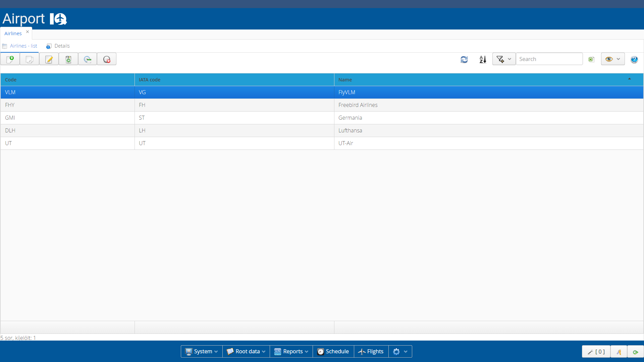
Task: Export list with Excel icon
Action: (591, 59)
